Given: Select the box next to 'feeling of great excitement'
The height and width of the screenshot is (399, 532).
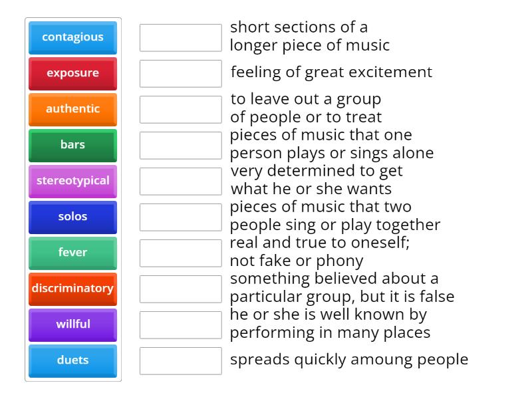Looking at the screenshot, I should pos(180,74).
